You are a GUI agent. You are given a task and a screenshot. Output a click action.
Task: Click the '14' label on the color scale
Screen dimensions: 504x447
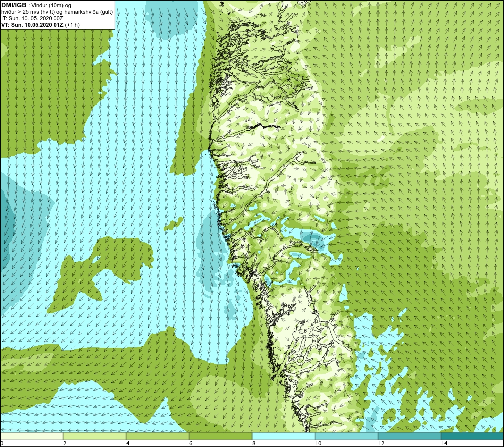444,443
